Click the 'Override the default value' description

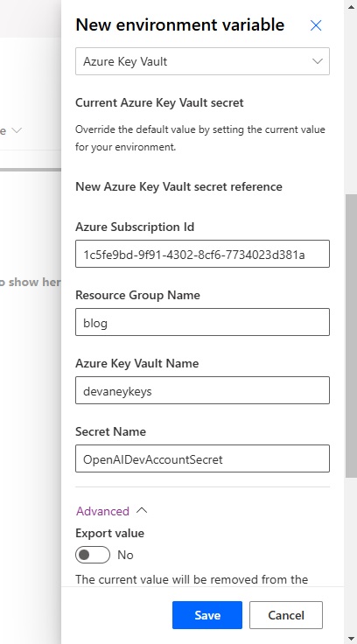200,138
